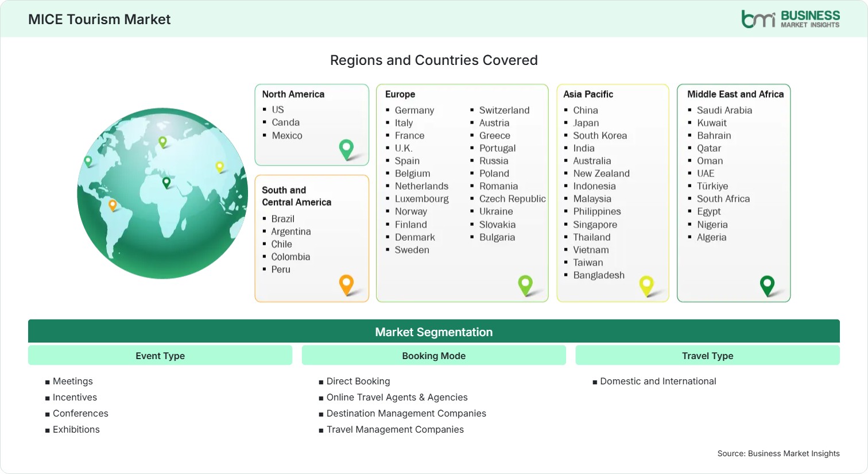
Task: Click Singapore in the Asia Pacific list
Action: 595,225
